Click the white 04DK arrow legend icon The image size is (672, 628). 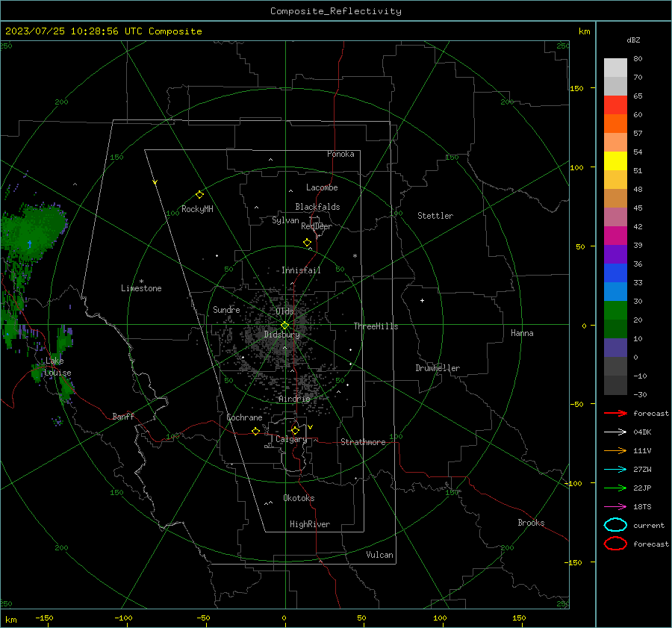(615, 432)
